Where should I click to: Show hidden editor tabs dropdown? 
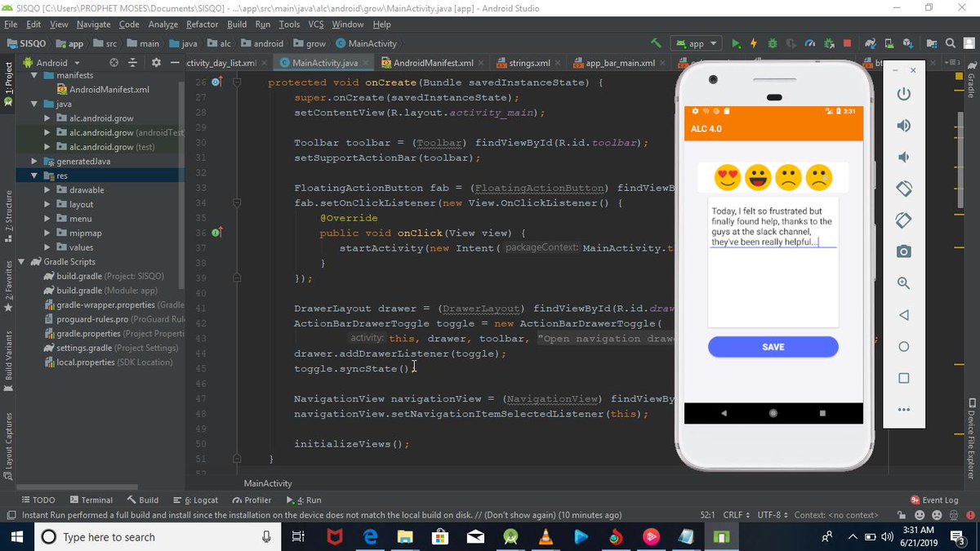951,63
